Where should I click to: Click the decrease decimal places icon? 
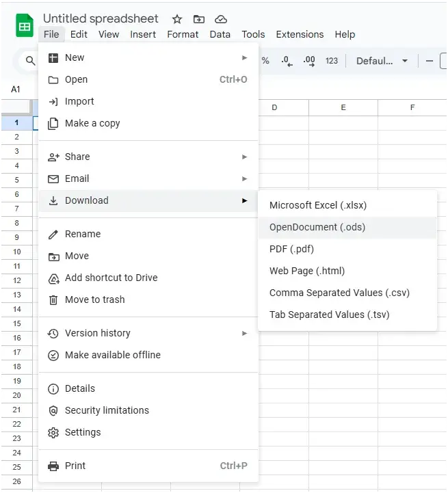pyautogui.click(x=287, y=61)
